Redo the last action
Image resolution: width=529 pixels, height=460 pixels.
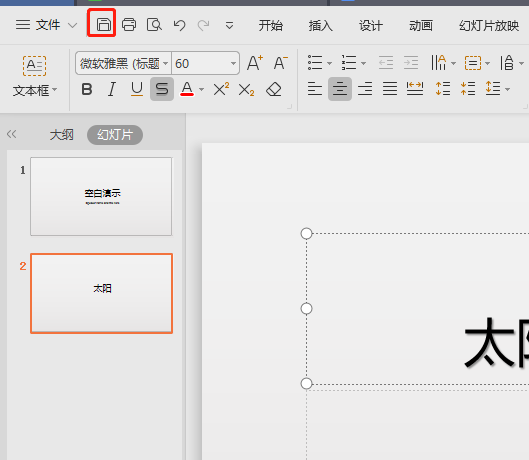203,25
